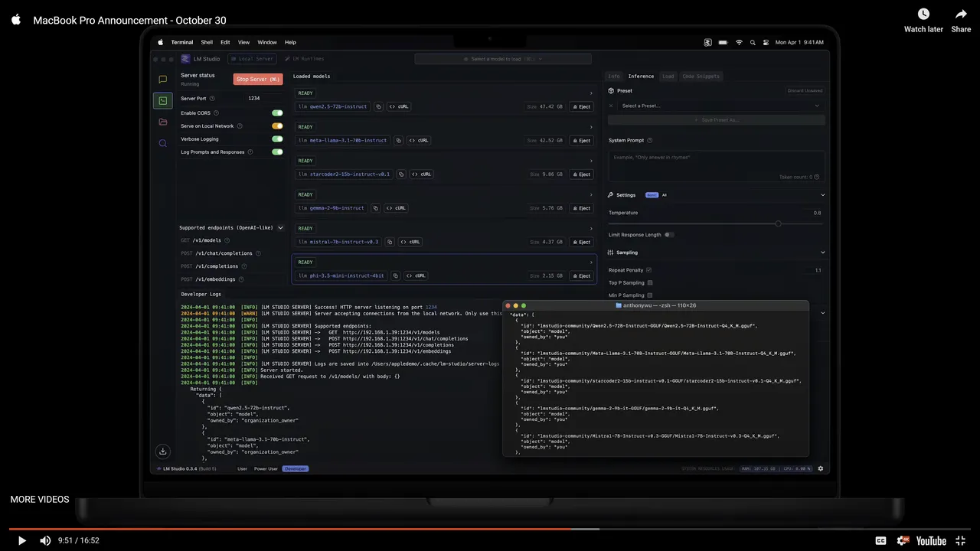
Task: Click the Wi-Fi icon in menu bar
Action: tap(739, 42)
